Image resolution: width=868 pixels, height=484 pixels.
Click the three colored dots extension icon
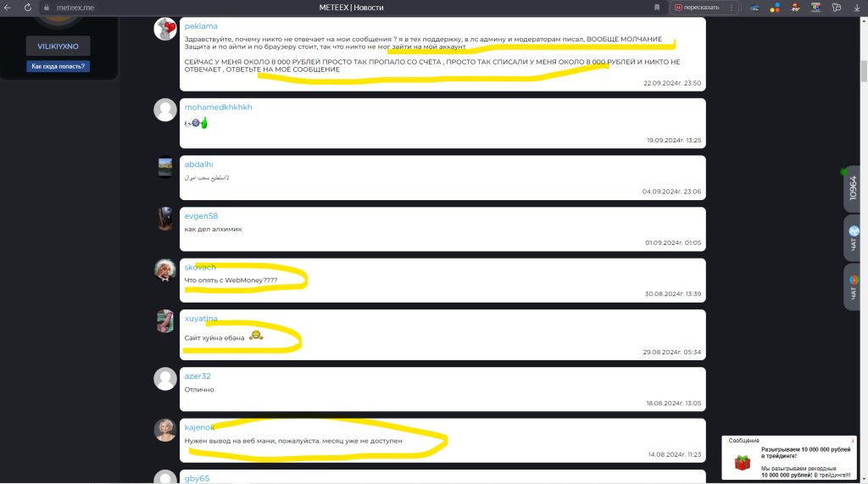coord(775,8)
